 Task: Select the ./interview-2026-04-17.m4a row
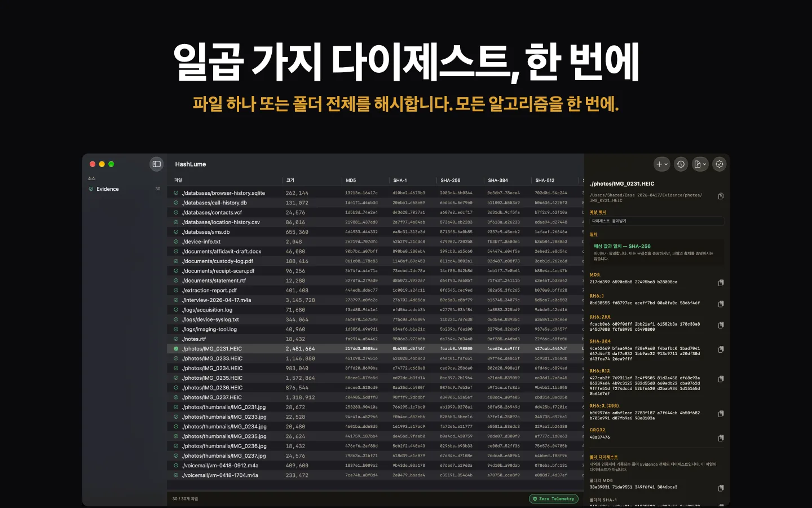point(375,300)
